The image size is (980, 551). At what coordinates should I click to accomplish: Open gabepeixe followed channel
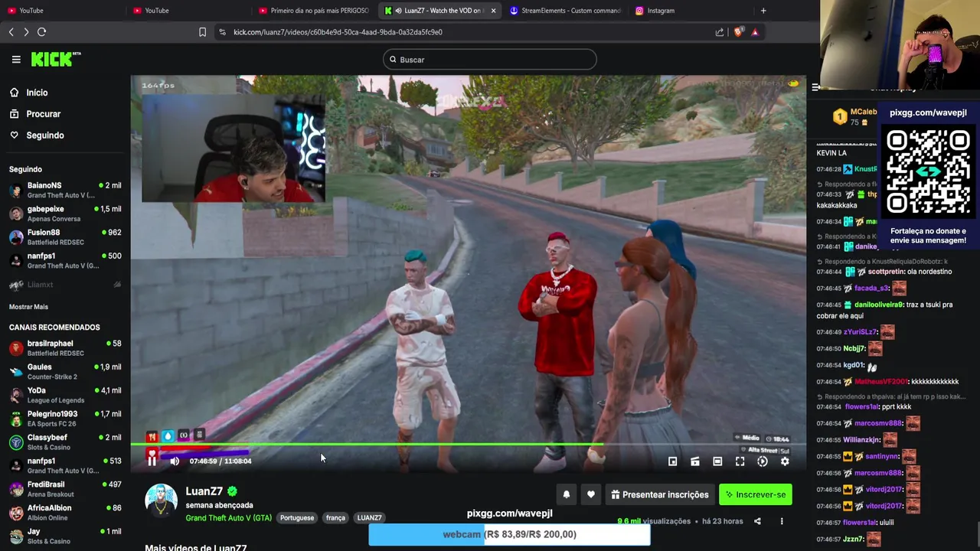pyautogui.click(x=65, y=214)
